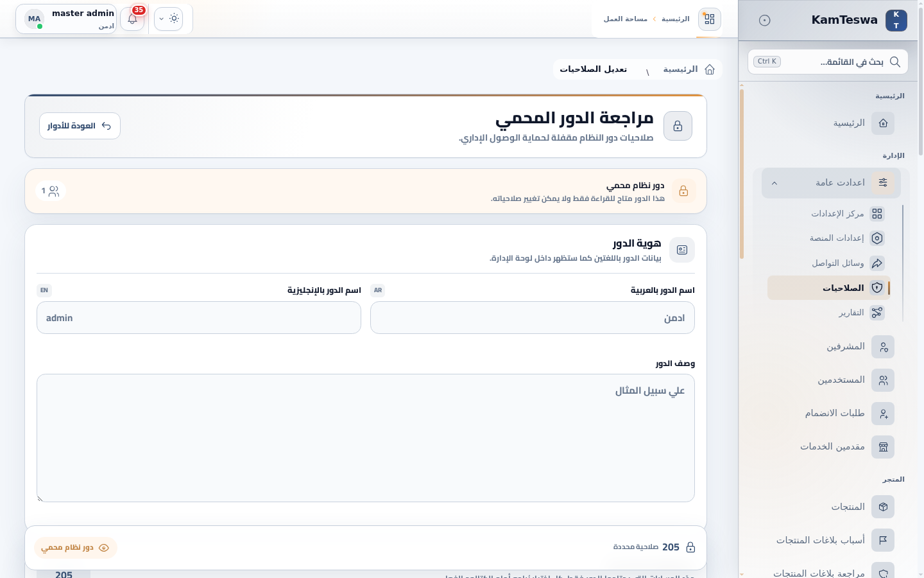Click the box icon of المنتجات

[x=883, y=507]
